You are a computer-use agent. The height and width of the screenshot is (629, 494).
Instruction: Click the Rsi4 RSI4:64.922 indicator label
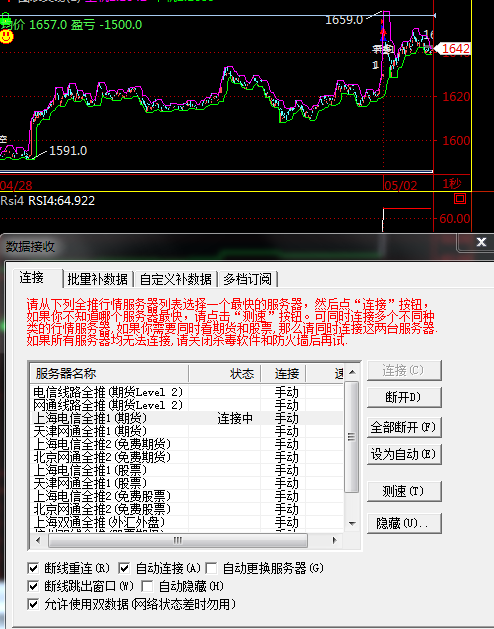pos(47,200)
